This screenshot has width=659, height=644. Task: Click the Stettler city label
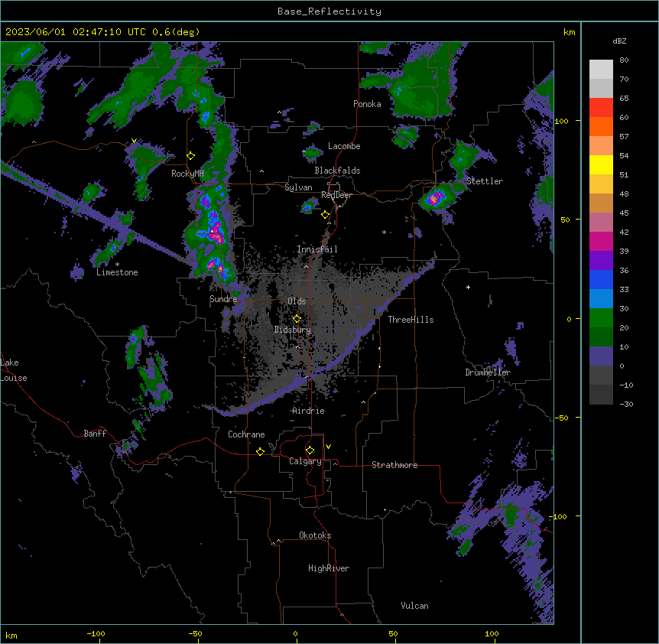pyautogui.click(x=485, y=181)
